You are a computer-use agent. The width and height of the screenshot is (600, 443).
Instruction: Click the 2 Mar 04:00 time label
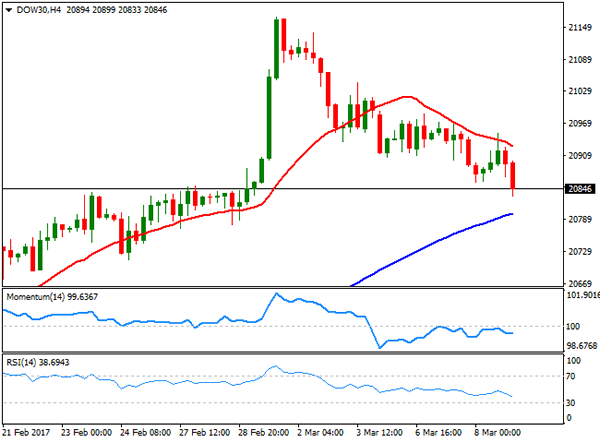[x=320, y=433]
